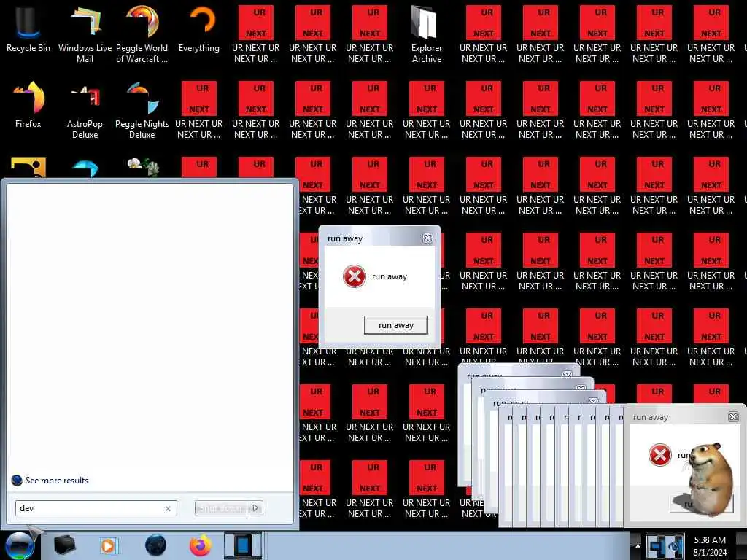Viewport: 747px width, 560px height.
Task: Open the dark globe icon on the taskbar
Action: (156, 545)
